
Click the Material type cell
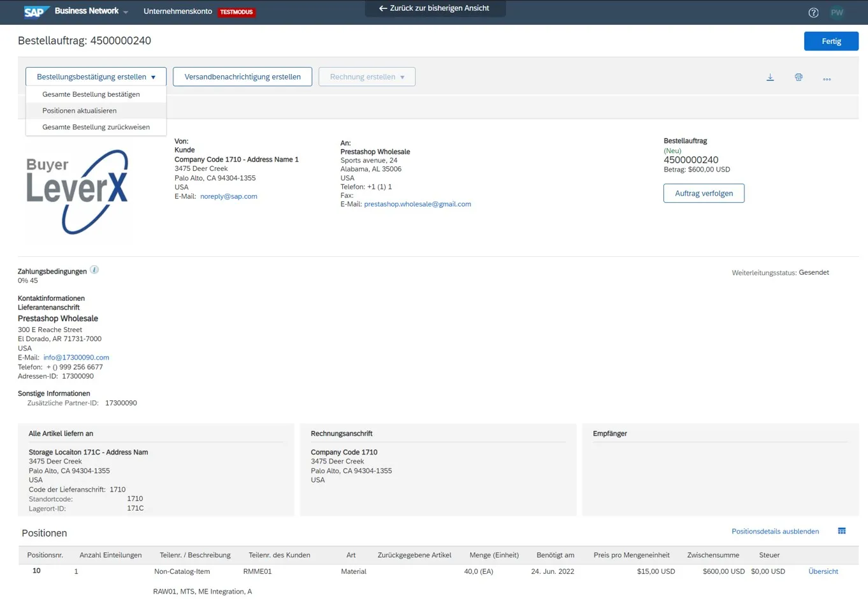(x=354, y=572)
